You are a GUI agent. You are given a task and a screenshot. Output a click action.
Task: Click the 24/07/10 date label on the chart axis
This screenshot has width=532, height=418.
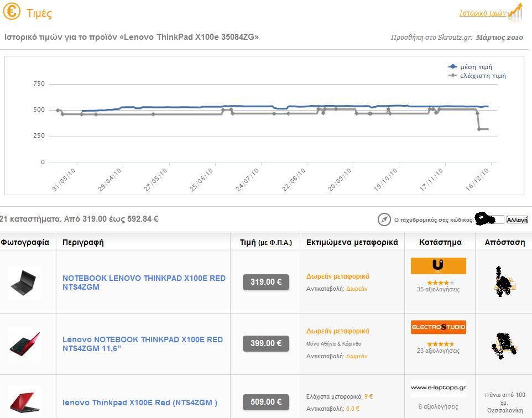[x=247, y=180]
